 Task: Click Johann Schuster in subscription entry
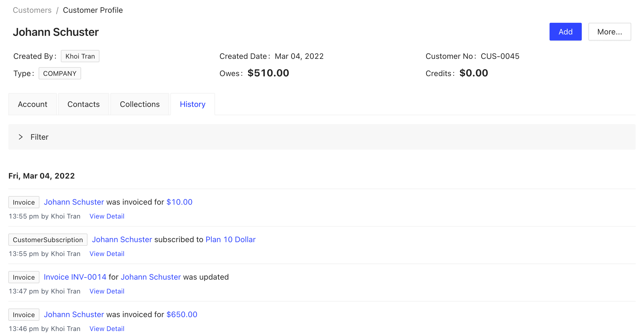122,239
